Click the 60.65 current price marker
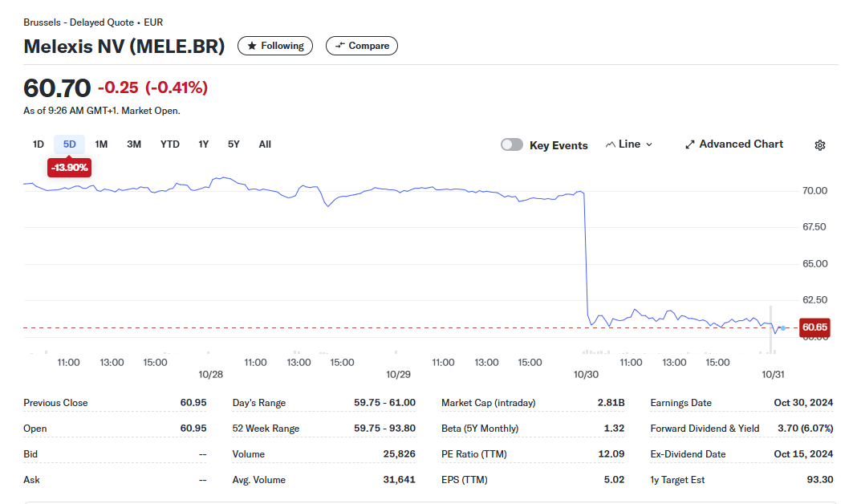Viewport: 857px width, 504px height. click(814, 327)
